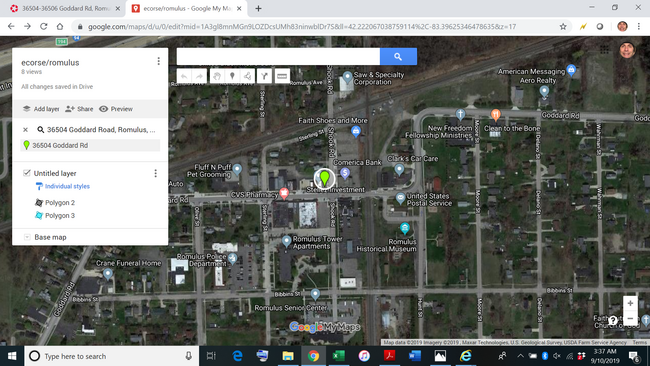Screen dimensions: 650x366
Task: Click inside the map search field
Action: click(278, 57)
